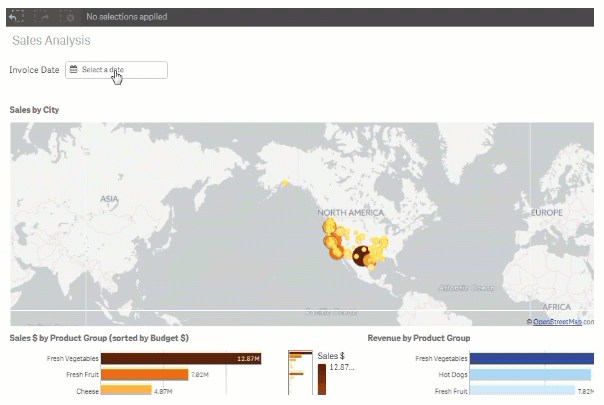604x405 pixels.
Task: Click the 4.87M value label
Action: (x=163, y=391)
